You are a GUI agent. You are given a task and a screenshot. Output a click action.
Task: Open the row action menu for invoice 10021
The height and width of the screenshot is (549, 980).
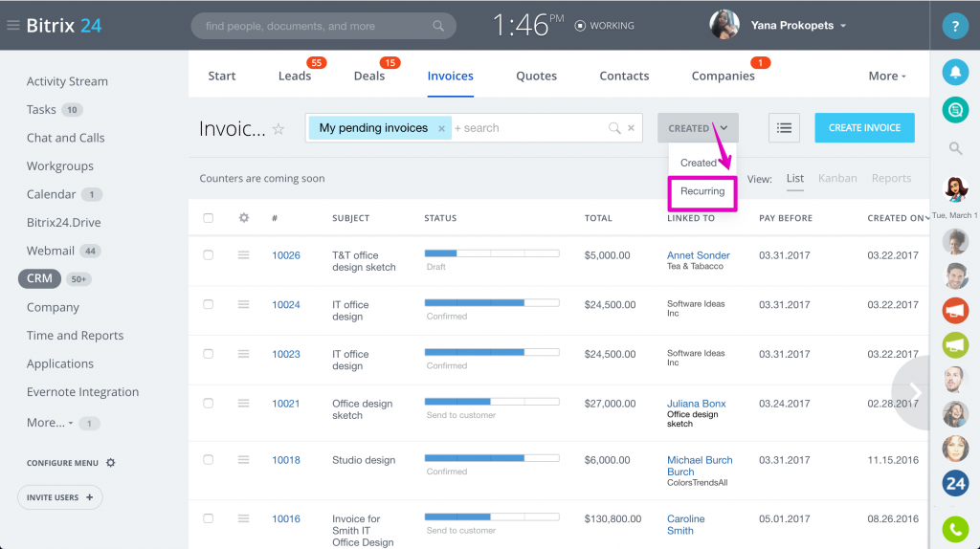click(244, 403)
